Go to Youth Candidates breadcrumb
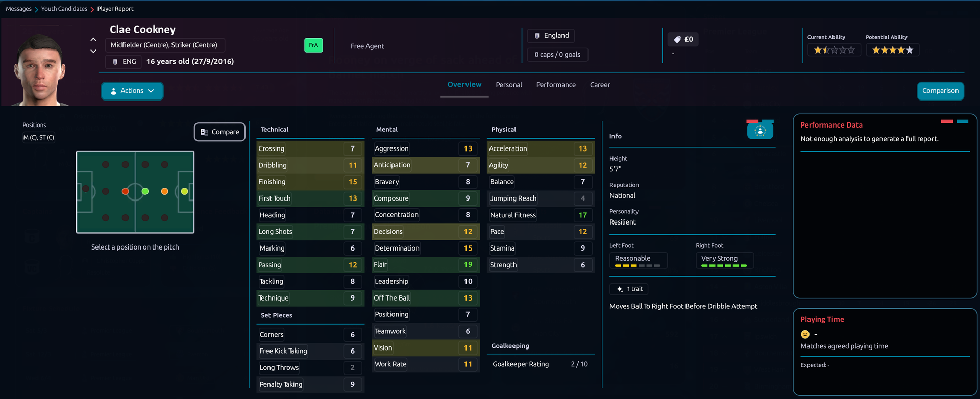Image resolution: width=980 pixels, height=399 pixels. tap(64, 9)
